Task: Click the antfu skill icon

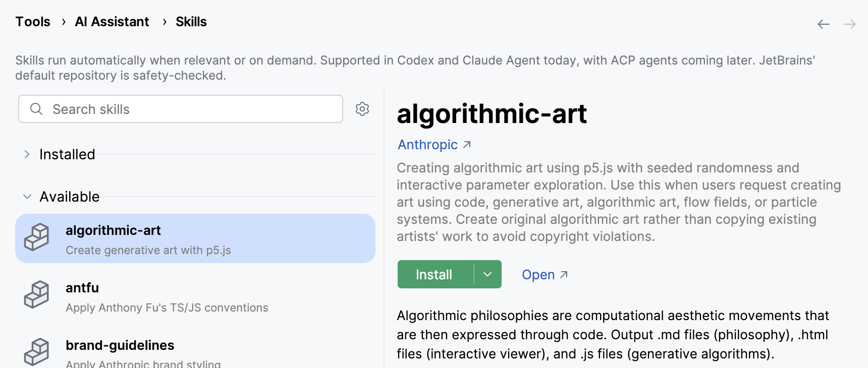Action: pos(37,295)
